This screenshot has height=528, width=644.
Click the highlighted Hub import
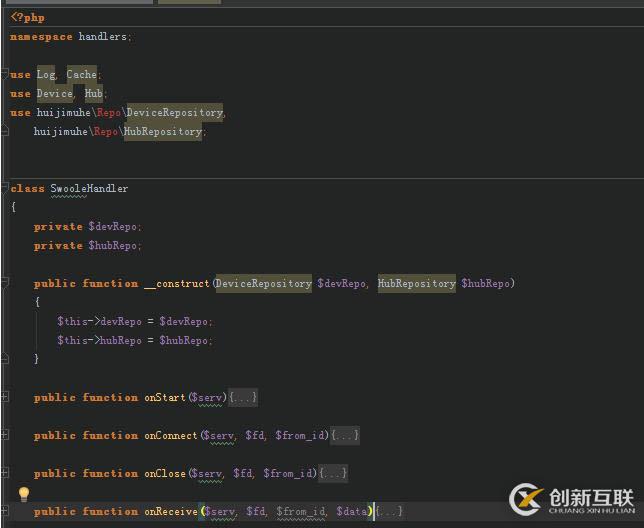point(94,94)
